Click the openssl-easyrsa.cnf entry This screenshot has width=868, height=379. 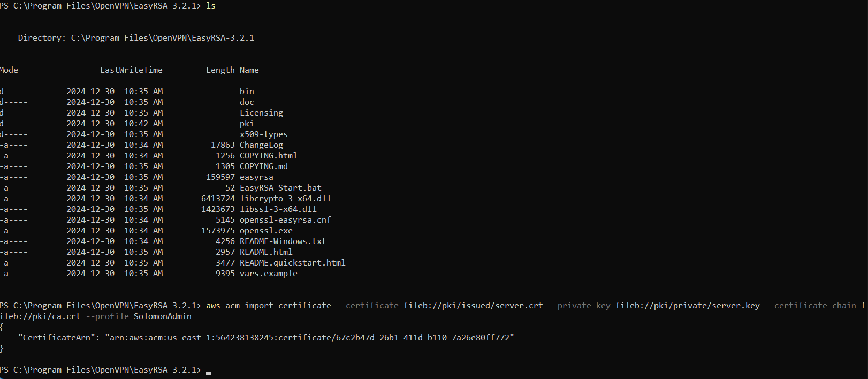[x=285, y=220]
